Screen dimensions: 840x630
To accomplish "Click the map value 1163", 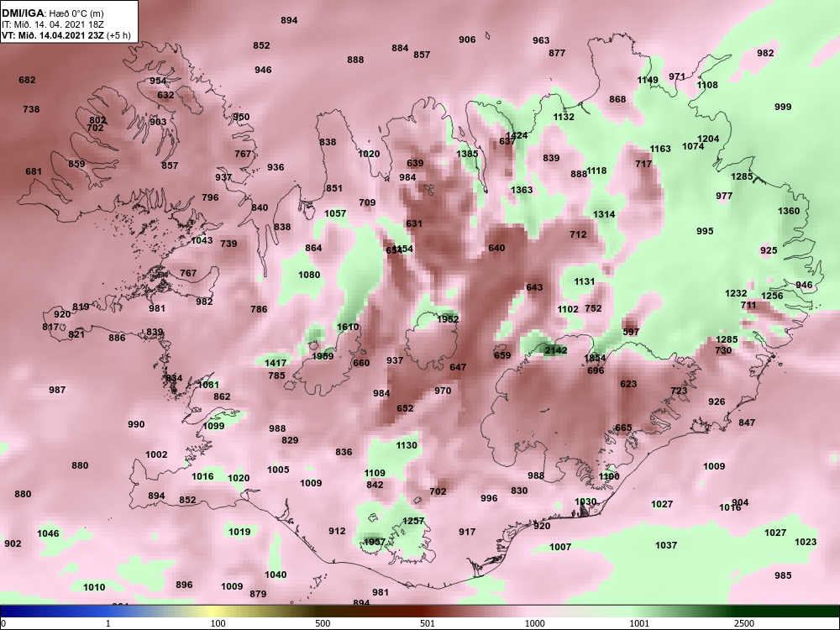I will point(660,149).
